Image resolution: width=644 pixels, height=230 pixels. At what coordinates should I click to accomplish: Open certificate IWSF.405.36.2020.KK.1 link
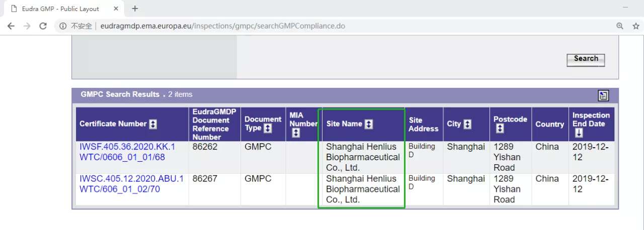(x=127, y=147)
